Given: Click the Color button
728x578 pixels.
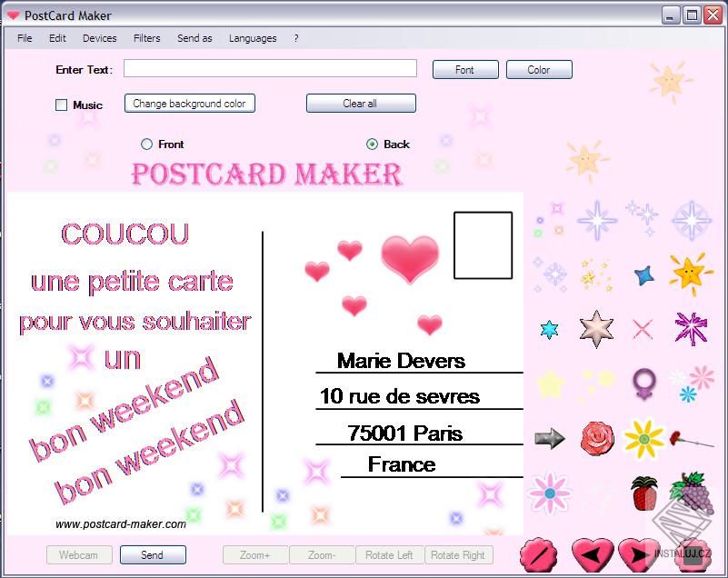Looking at the screenshot, I should [539, 70].
